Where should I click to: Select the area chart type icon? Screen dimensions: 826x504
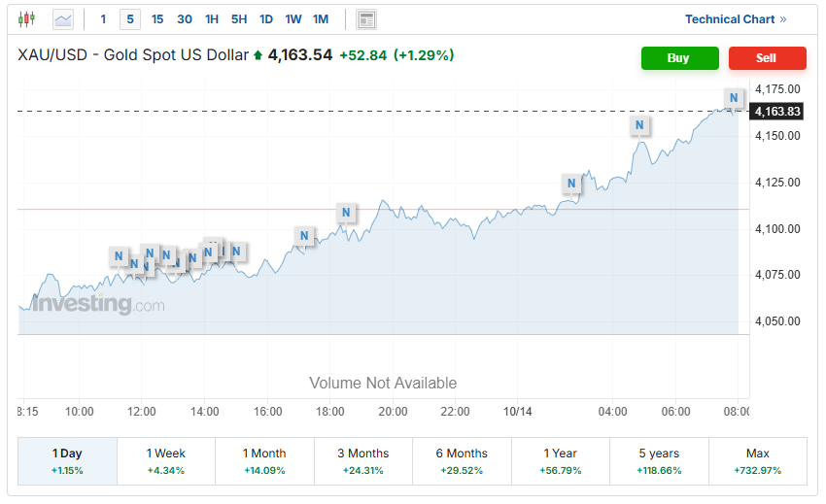62,18
